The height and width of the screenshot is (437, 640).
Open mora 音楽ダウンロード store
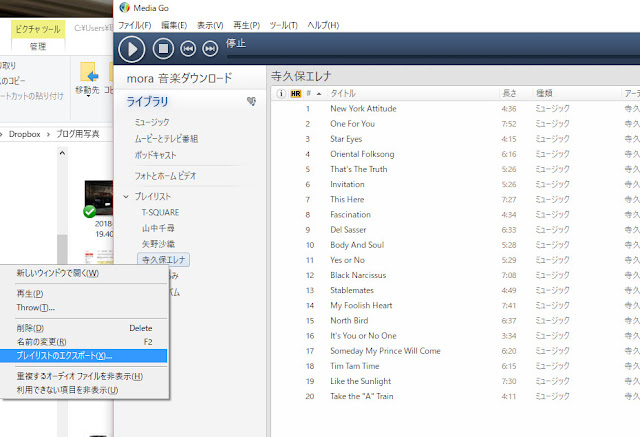click(179, 78)
